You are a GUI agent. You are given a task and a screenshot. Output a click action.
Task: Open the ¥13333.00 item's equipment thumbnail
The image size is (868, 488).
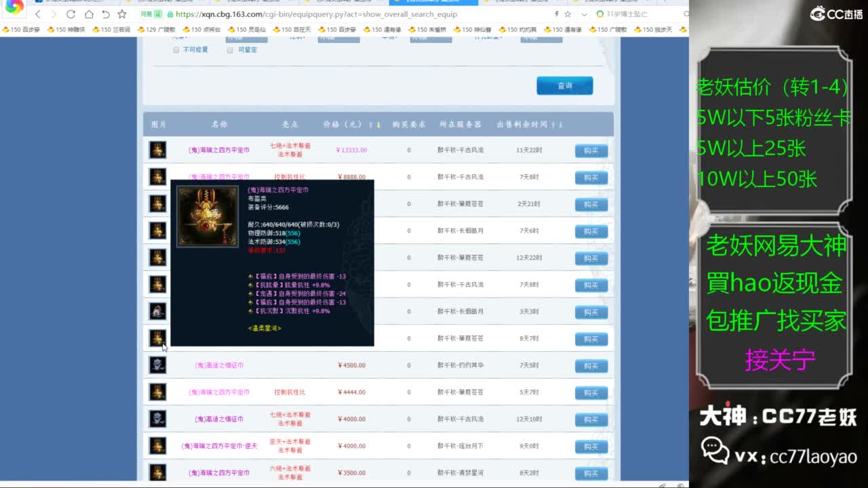tap(158, 150)
